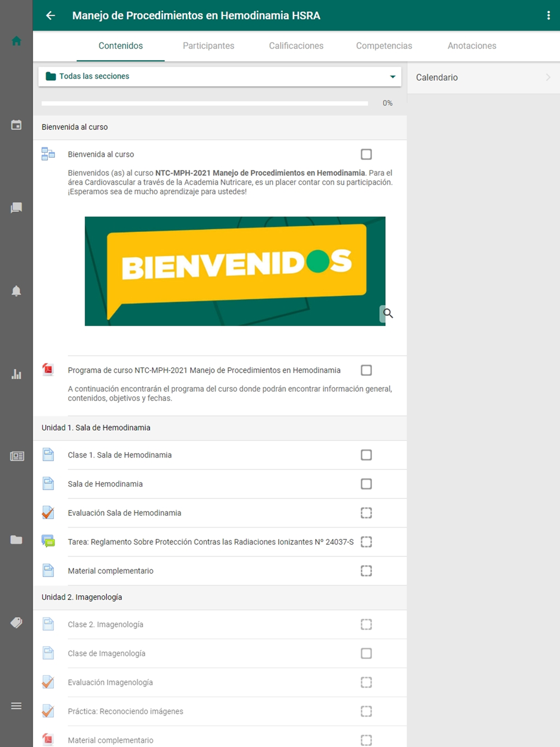Click completion box for Unidad 1 Material complementario
This screenshot has height=747, width=560.
click(x=366, y=571)
